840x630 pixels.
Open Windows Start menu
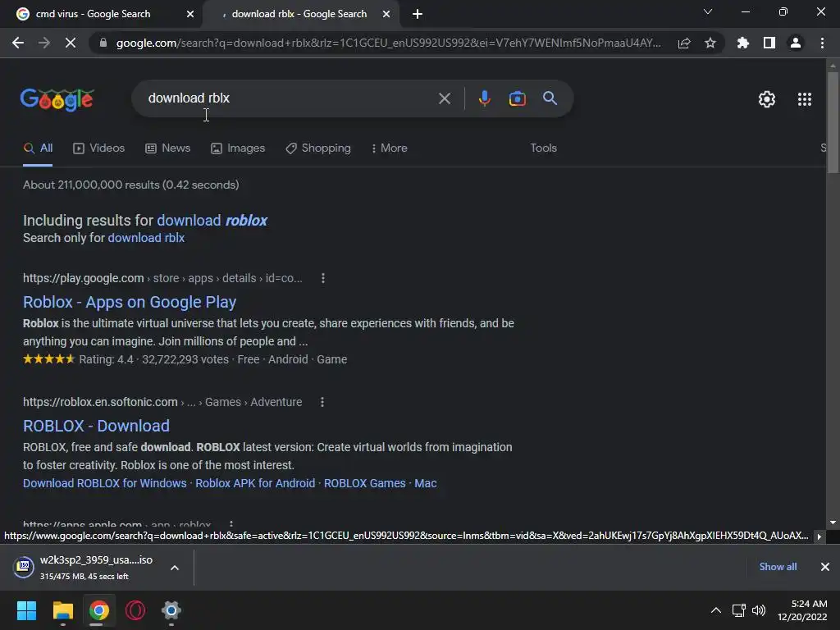point(26,610)
